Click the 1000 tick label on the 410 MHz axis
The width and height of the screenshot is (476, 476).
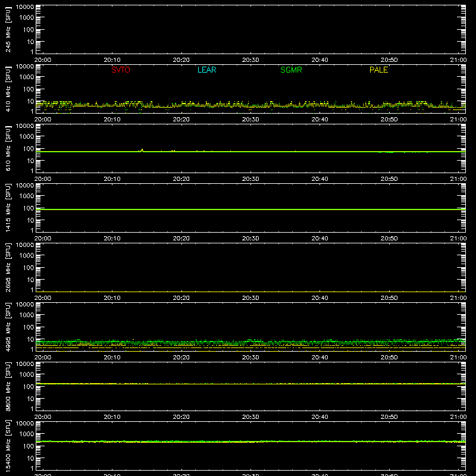tap(27, 77)
